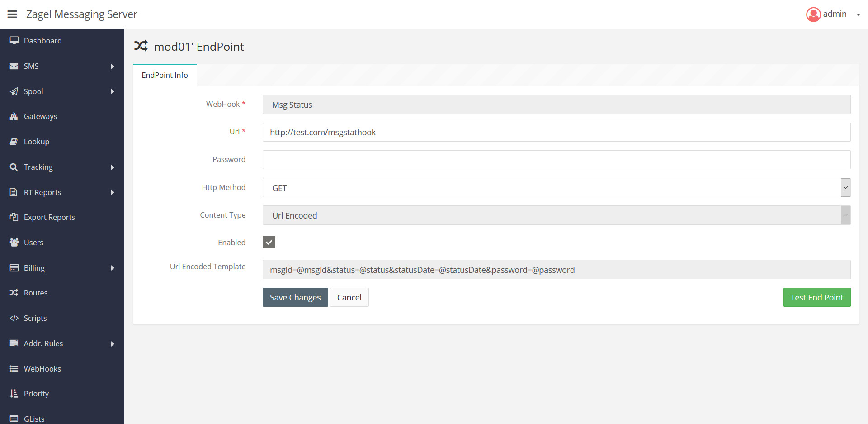
Task: Open the Http Method GET dropdown
Action: 557,188
